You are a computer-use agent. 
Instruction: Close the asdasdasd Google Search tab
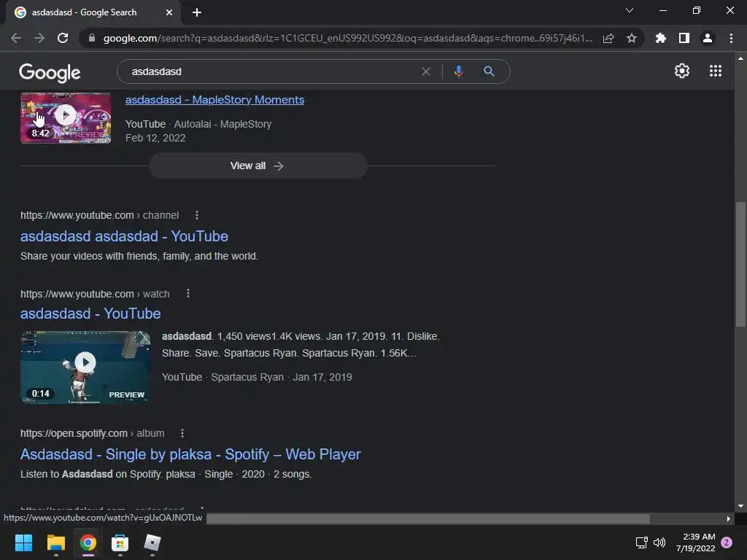(x=169, y=12)
